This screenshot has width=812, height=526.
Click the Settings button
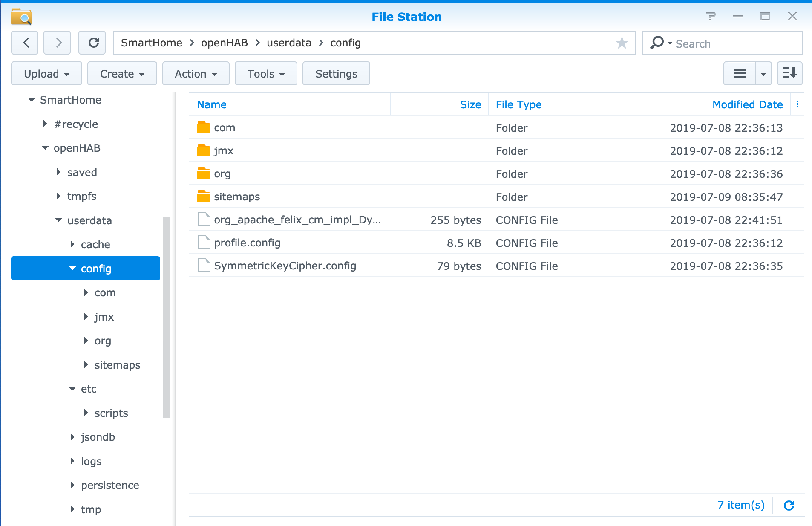(336, 73)
